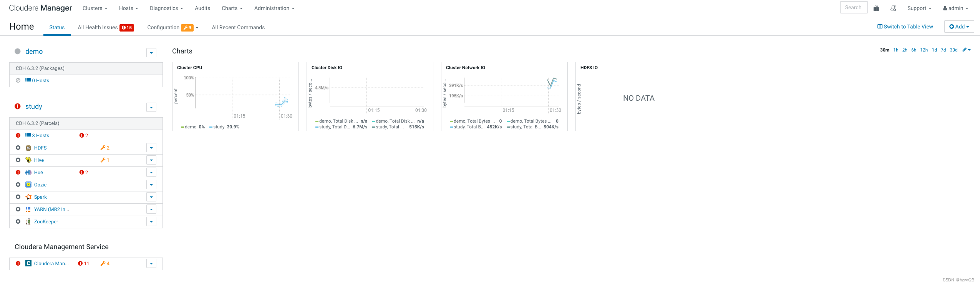980x286 pixels.
Task: Open HDFS configuration issues wrench 2
Action: [x=105, y=148]
